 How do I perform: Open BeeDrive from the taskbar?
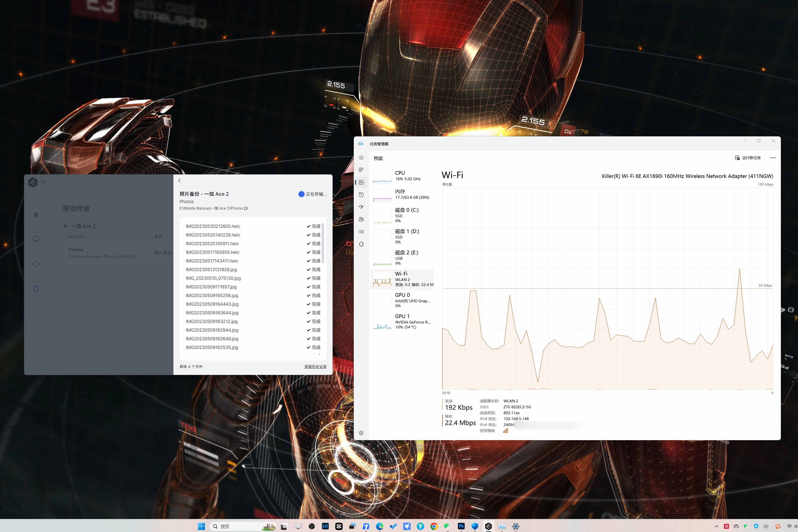pos(488,526)
